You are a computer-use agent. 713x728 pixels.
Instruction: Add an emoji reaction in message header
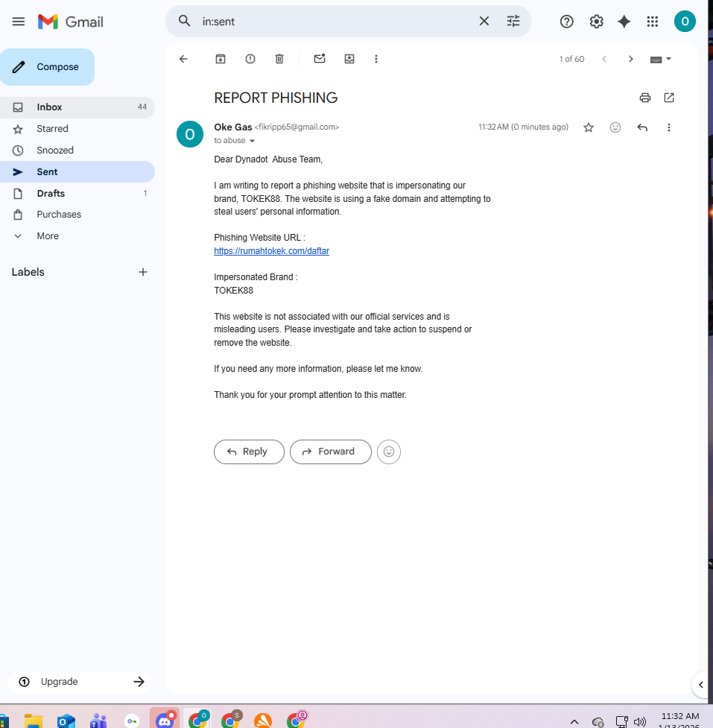[615, 127]
